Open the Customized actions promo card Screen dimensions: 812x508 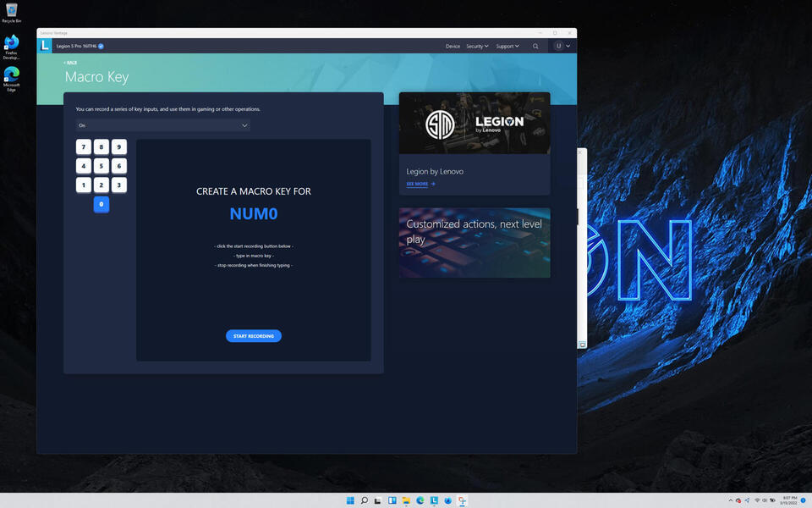(475, 243)
